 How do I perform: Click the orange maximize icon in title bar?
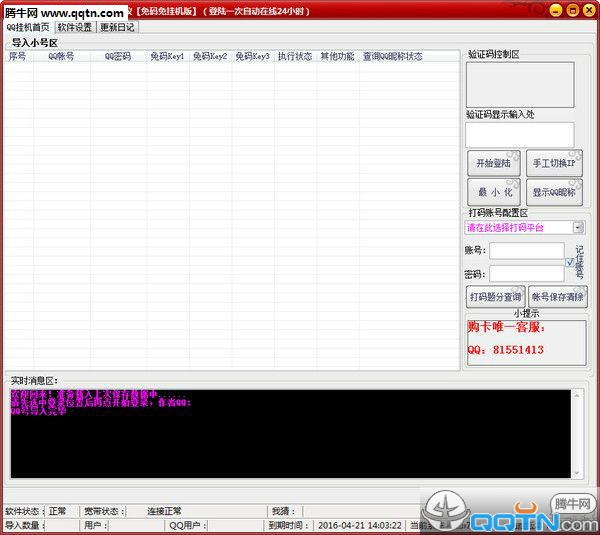[x=572, y=10]
